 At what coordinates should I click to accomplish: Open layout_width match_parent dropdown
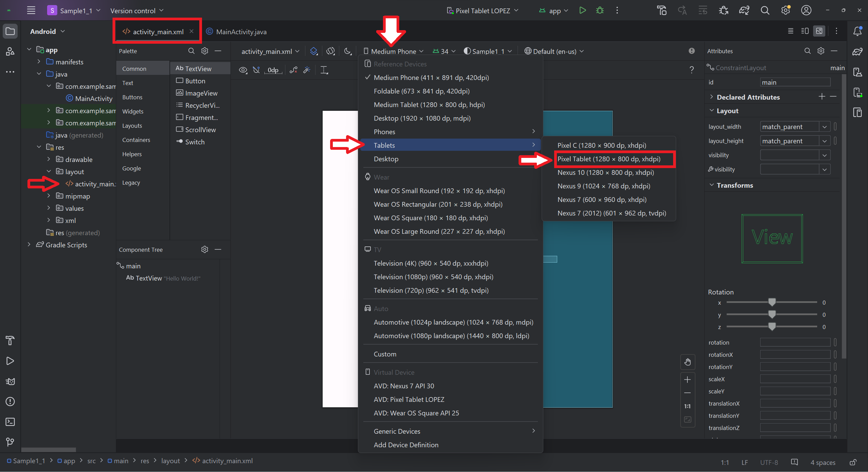tap(825, 127)
